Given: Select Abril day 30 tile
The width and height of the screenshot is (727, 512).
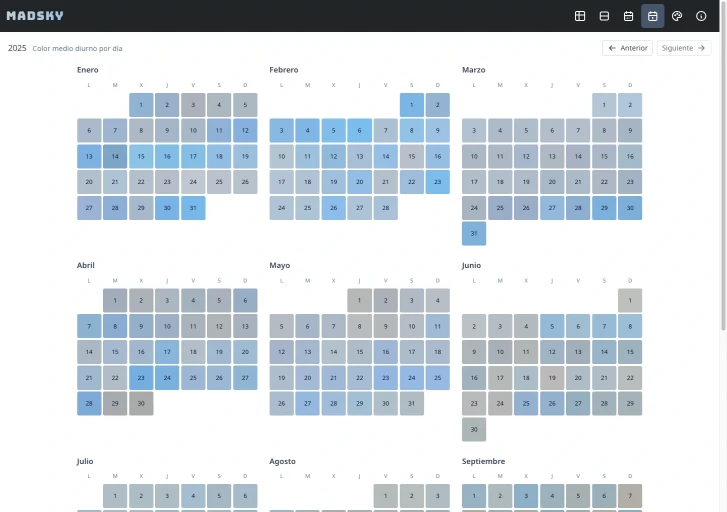Looking at the screenshot, I should [x=141, y=403].
